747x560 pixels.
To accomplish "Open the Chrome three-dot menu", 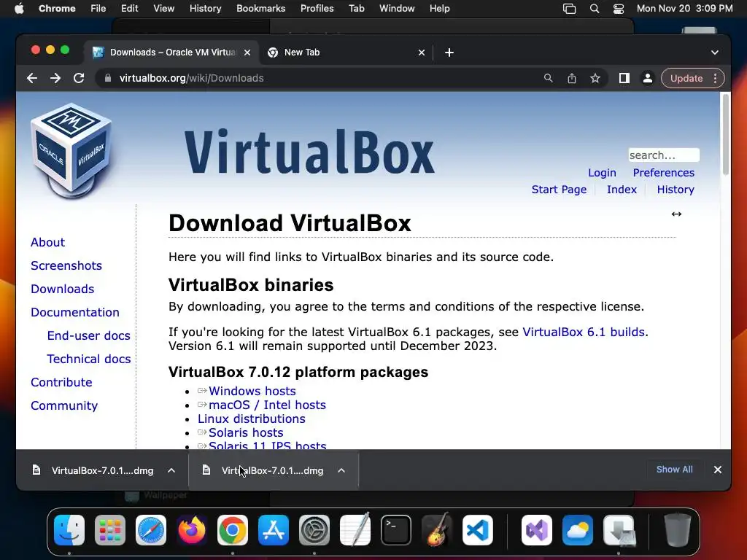I will coord(715,78).
